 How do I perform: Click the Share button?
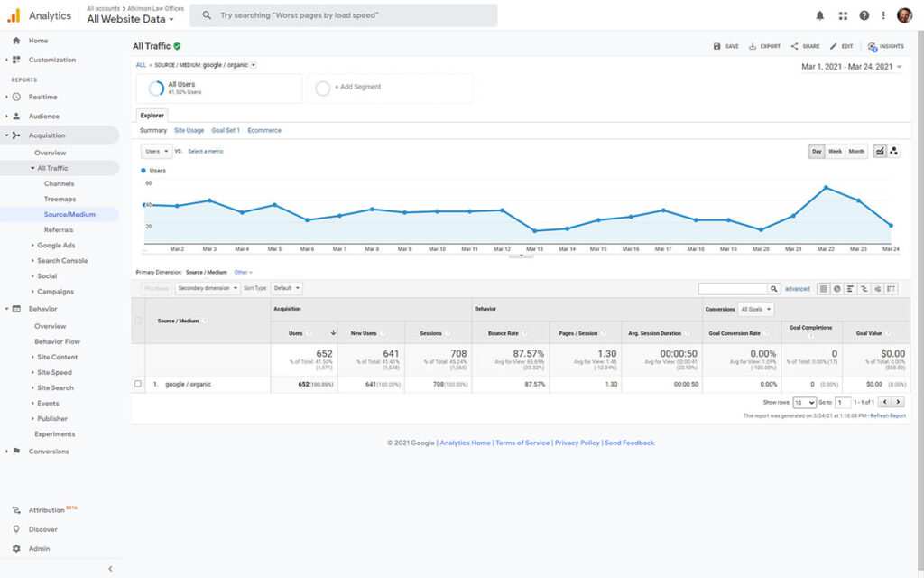806,46
